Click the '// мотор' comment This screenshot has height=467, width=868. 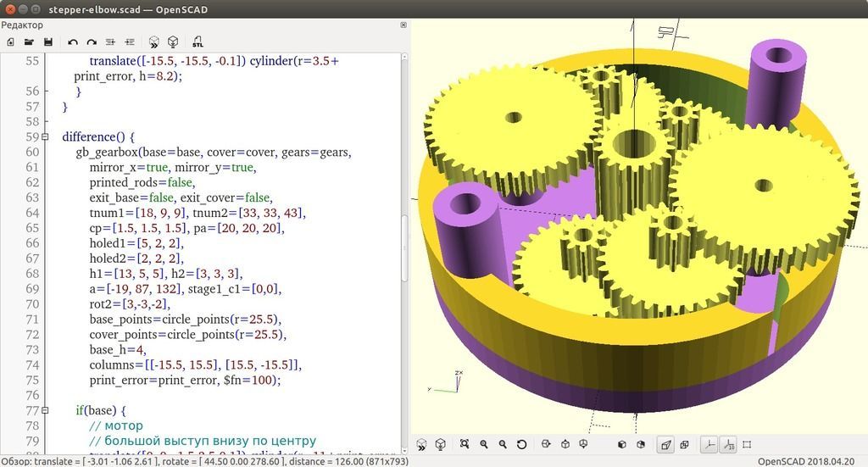[x=116, y=426]
